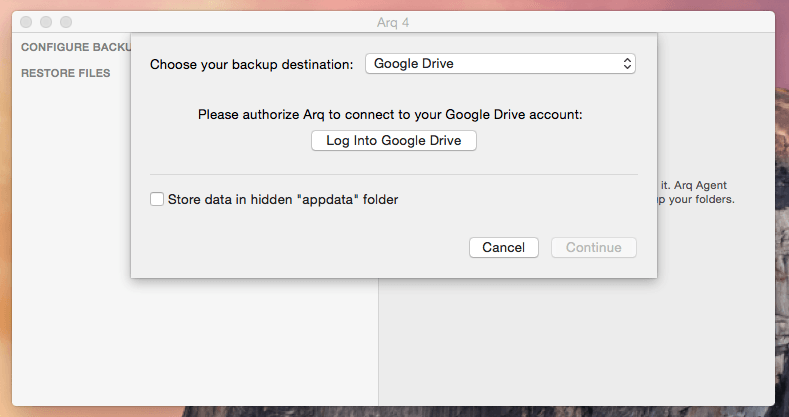
Task: Minimize the Arq 4 window
Action: [46, 22]
